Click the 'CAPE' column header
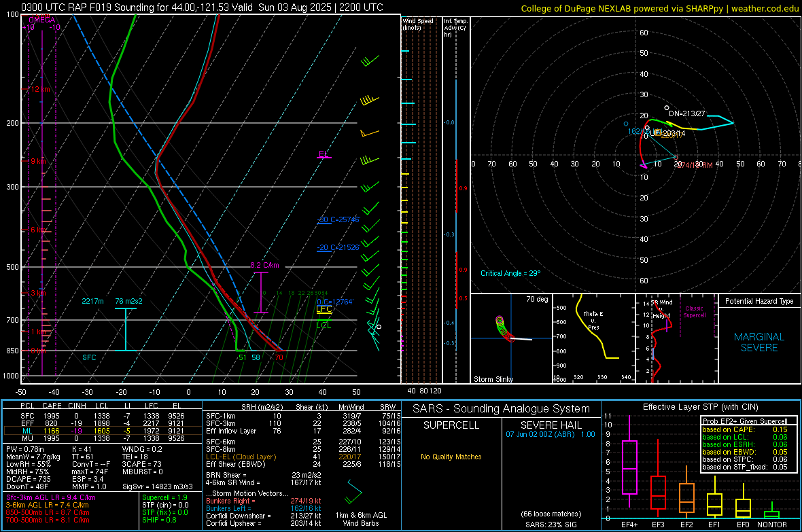Image resolution: width=802 pixels, height=532 pixels. pos(52,406)
